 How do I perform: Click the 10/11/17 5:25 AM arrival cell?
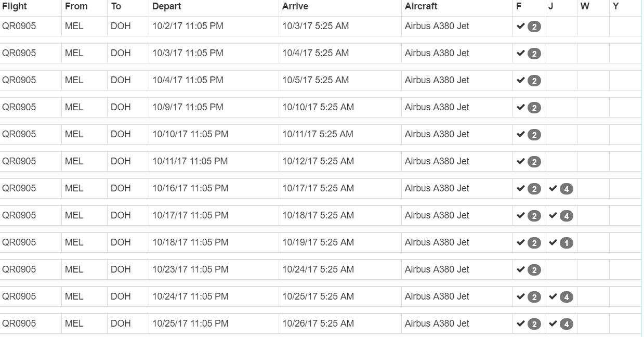[x=318, y=134]
